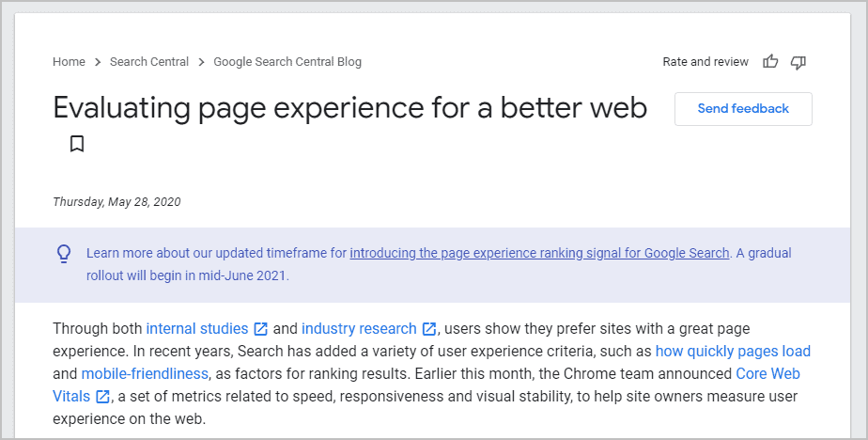868x440 pixels.
Task: Open the page experience ranking signal link
Action: 539,253
